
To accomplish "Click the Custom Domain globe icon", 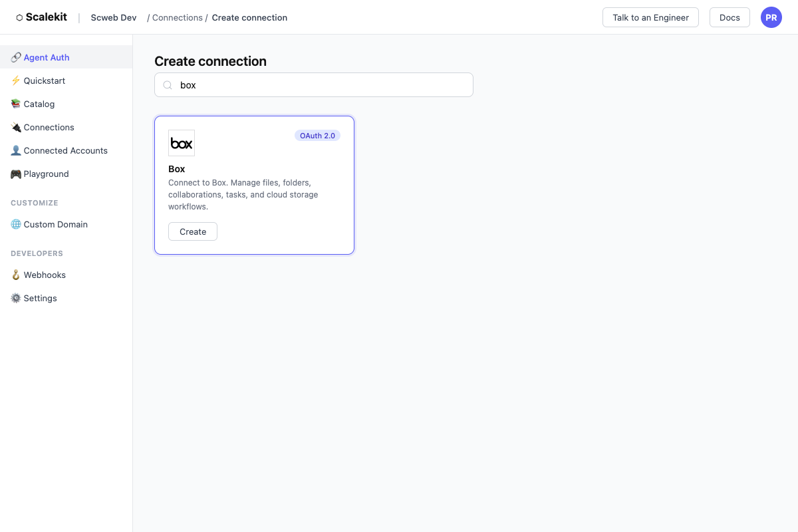I will click(x=15, y=224).
